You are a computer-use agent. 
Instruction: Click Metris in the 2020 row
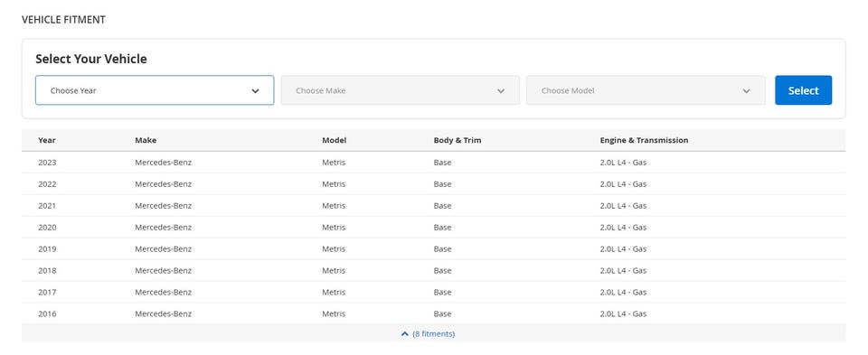(334, 228)
